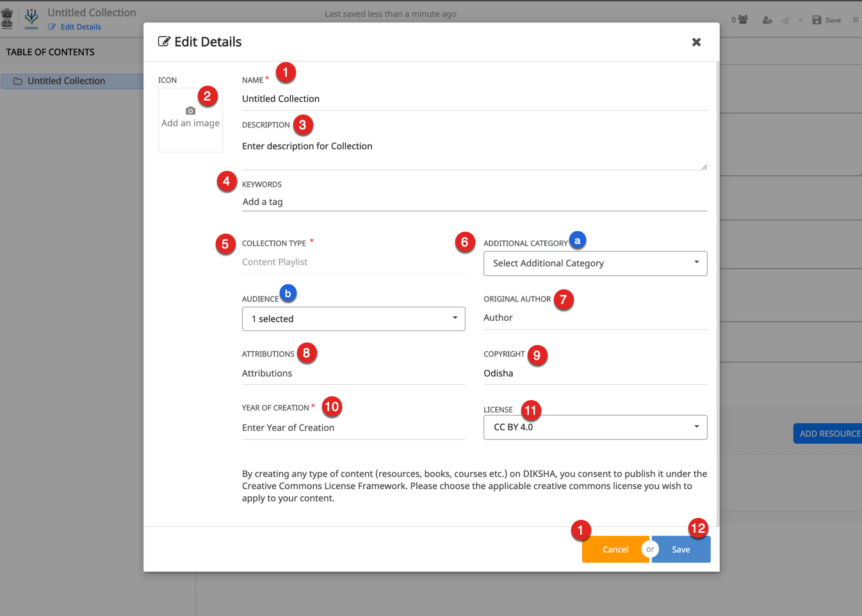
Task: Click the camera icon to add an image
Action: [190, 111]
